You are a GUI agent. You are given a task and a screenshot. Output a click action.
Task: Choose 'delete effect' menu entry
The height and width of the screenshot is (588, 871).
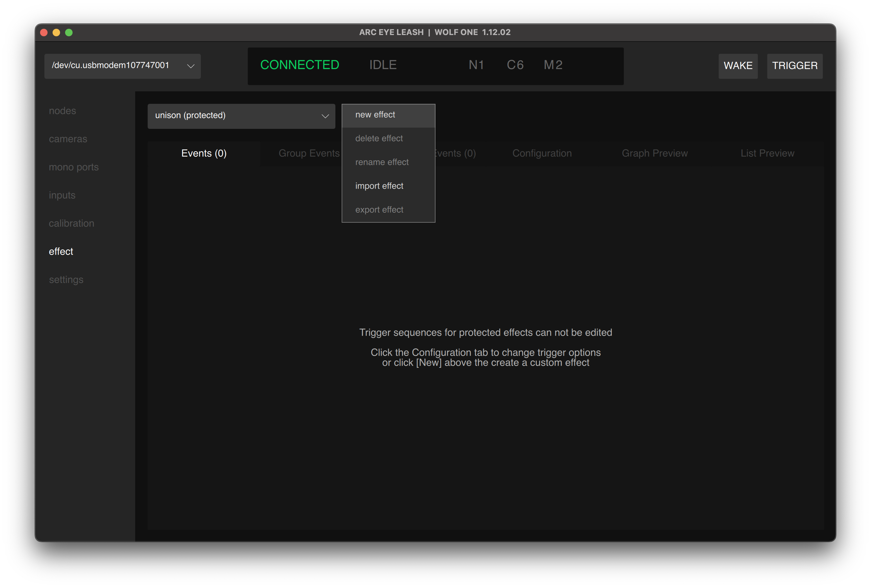(379, 138)
